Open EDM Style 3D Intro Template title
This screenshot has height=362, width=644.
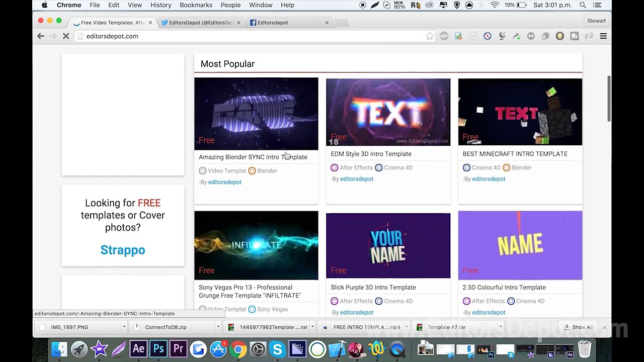pyautogui.click(x=371, y=154)
